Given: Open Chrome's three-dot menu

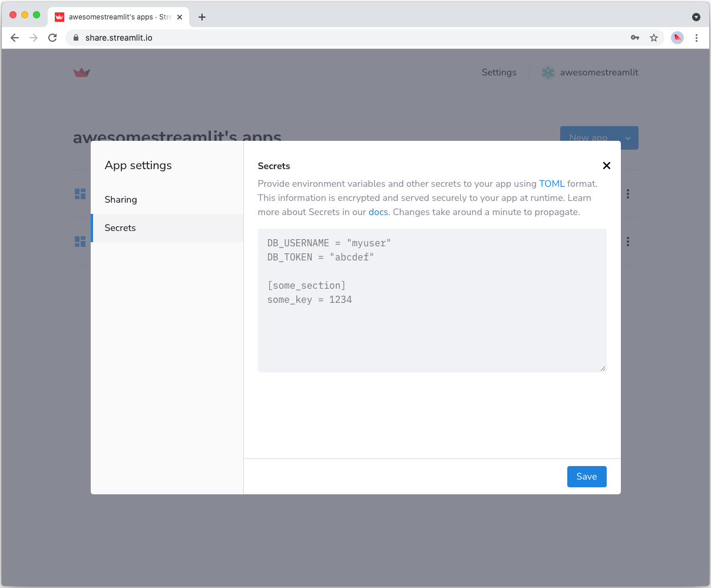Looking at the screenshot, I should [696, 38].
